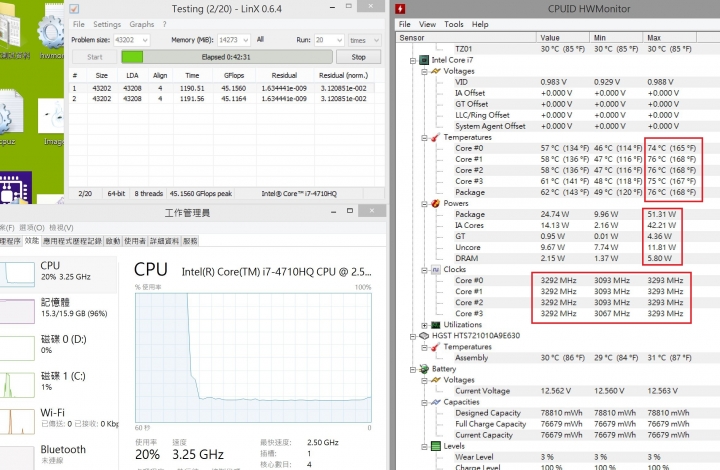The width and height of the screenshot is (720, 470).
Task: Collapse the Levels section expander
Action: click(424, 446)
